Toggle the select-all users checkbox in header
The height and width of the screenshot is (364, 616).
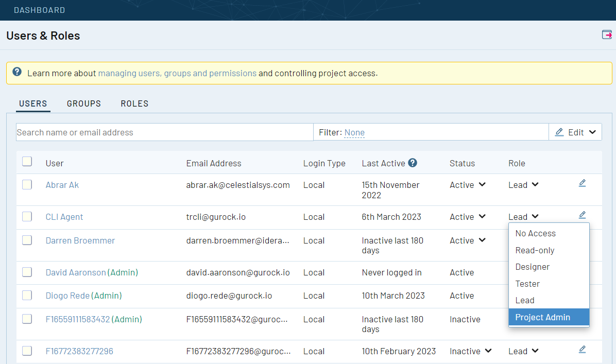pos(27,162)
